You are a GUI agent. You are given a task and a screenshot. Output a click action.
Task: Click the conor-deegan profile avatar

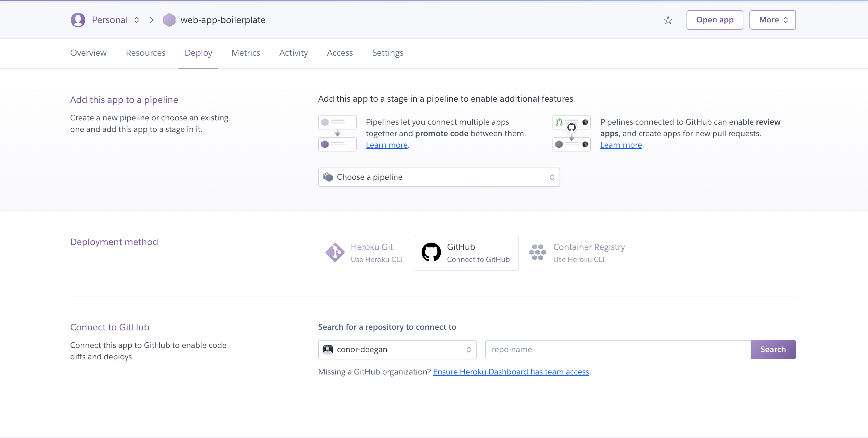tap(328, 349)
